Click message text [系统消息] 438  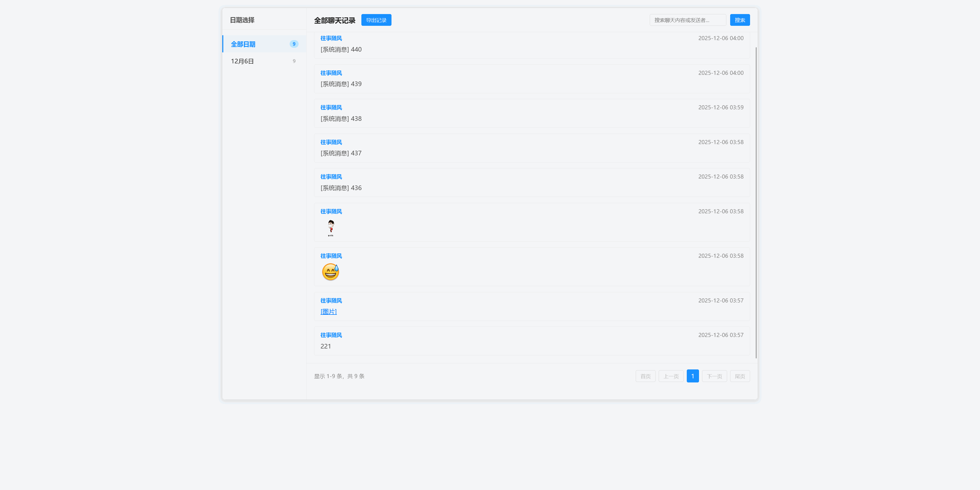(341, 118)
